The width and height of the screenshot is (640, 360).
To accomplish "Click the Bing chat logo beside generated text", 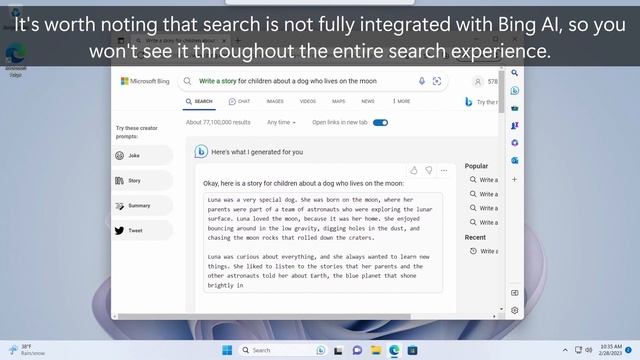I will (201, 151).
